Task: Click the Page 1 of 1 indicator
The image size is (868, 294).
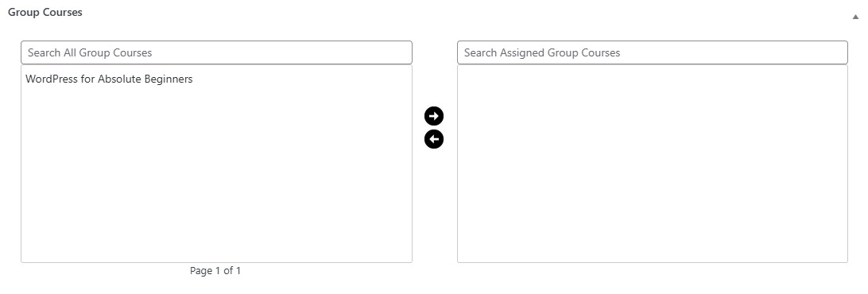Action: click(x=215, y=271)
